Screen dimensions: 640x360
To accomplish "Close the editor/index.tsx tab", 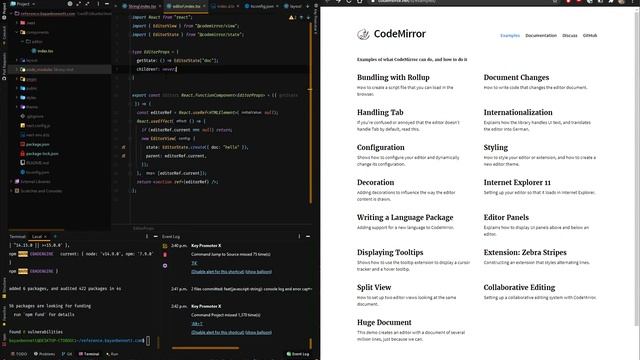I will pos(204,6).
